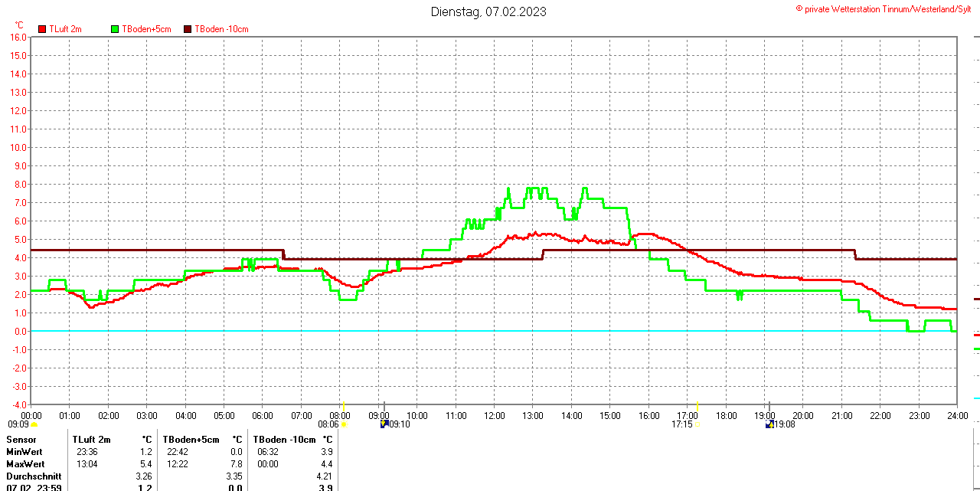Select the TLuft 2m legend label
The image size is (980, 491).
[65, 29]
